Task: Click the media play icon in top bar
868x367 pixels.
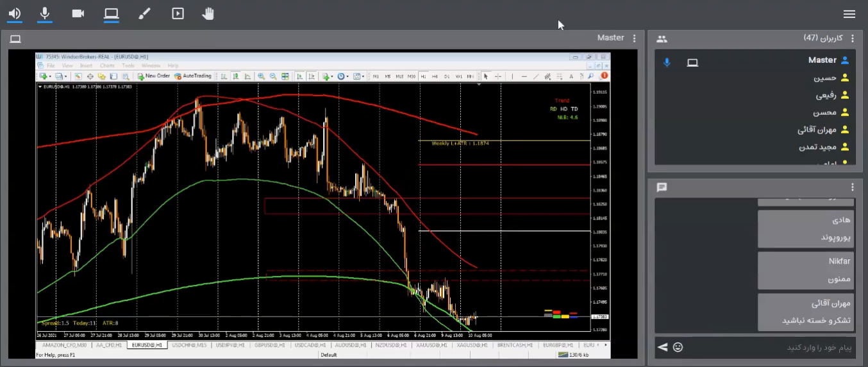Action: coord(178,13)
